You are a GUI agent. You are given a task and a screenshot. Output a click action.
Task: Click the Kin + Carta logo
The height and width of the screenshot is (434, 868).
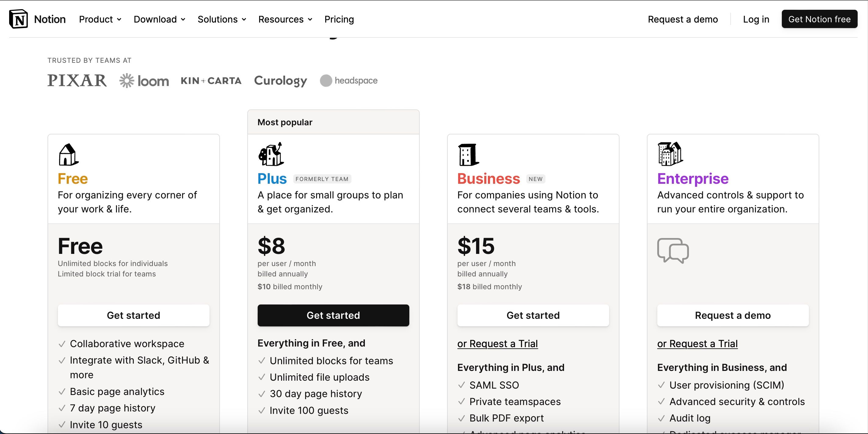pos(211,81)
